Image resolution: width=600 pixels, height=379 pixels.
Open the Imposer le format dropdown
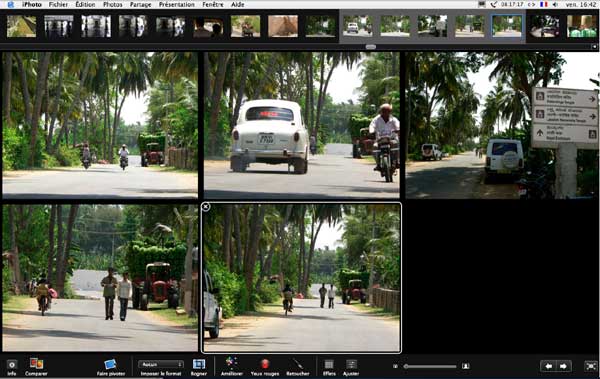[161, 364]
